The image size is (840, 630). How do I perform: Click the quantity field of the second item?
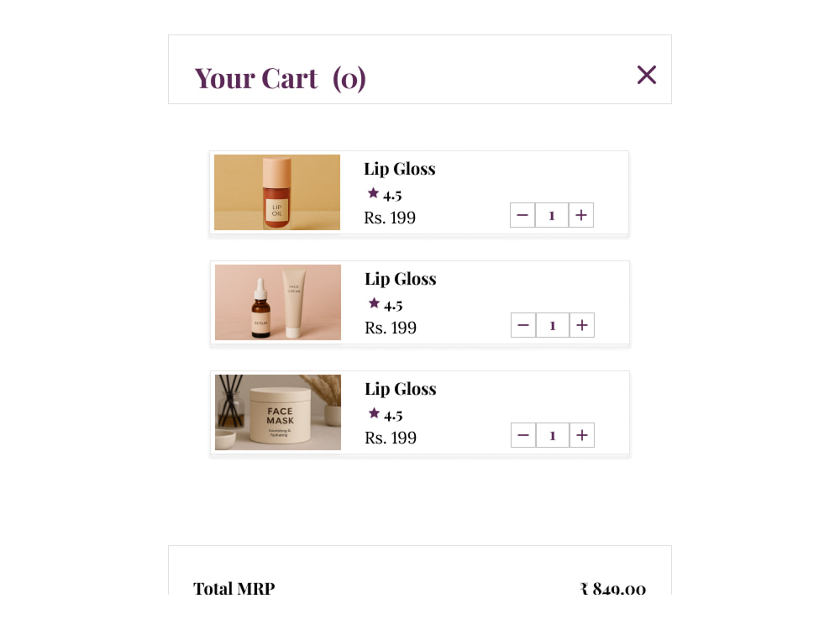coord(553,325)
